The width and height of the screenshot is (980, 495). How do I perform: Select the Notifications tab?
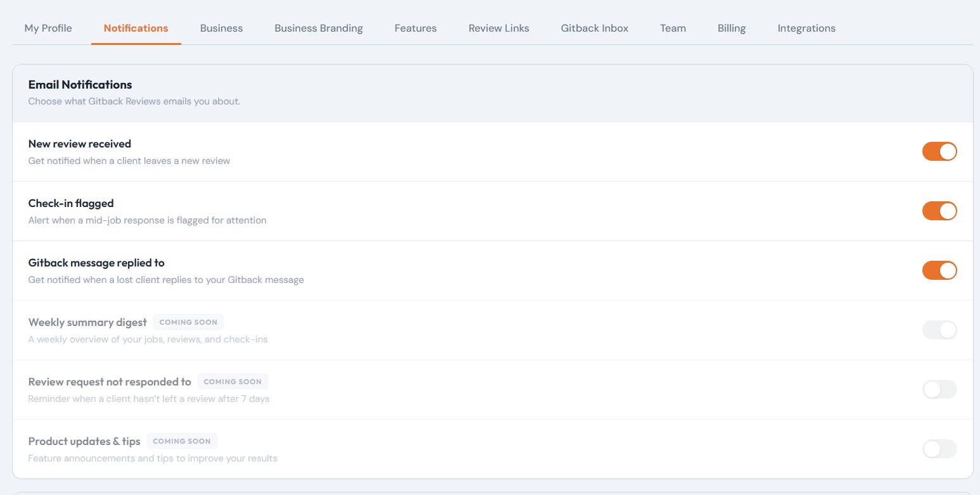pos(136,28)
